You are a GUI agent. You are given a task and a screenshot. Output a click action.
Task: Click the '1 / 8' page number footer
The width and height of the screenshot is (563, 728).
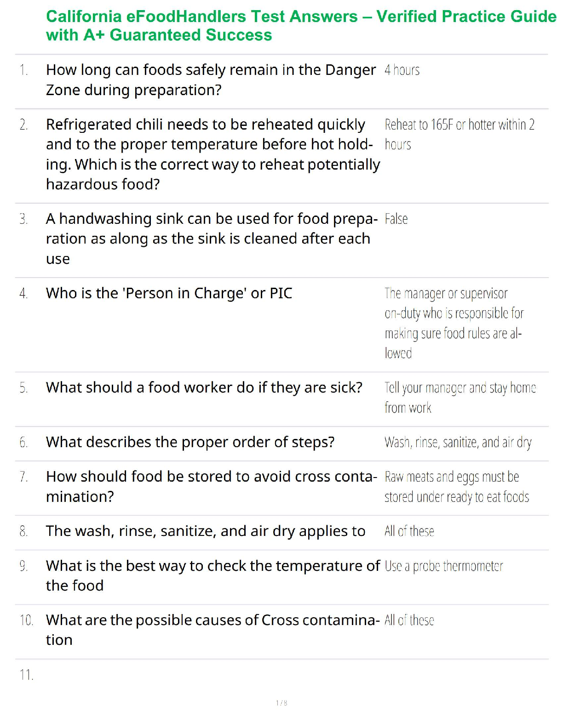281,703
